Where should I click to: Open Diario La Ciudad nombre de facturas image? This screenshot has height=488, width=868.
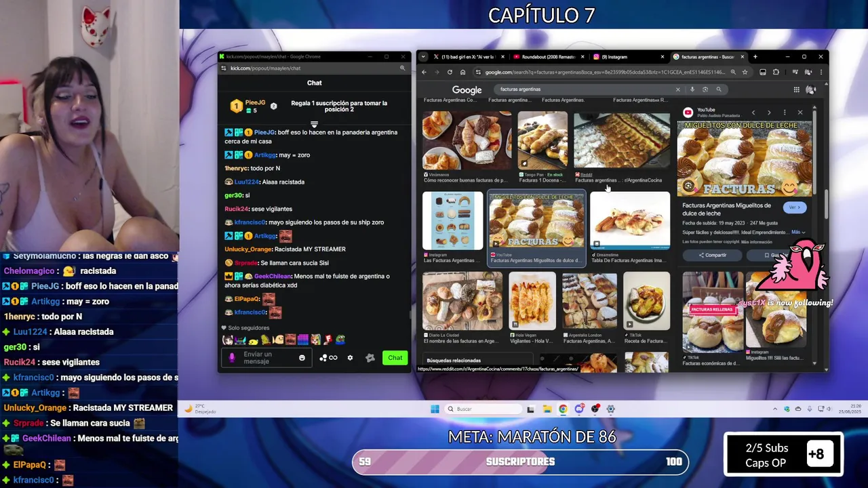[462, 301]
